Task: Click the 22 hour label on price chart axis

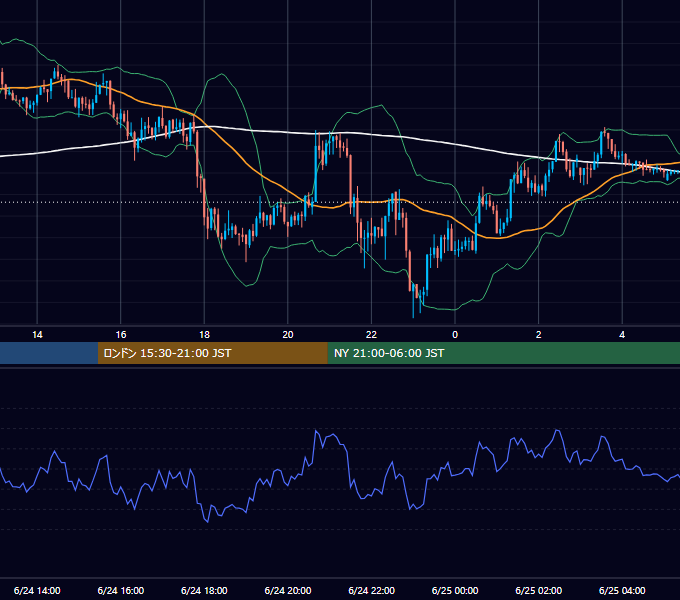Action: (x=371, y=335)
